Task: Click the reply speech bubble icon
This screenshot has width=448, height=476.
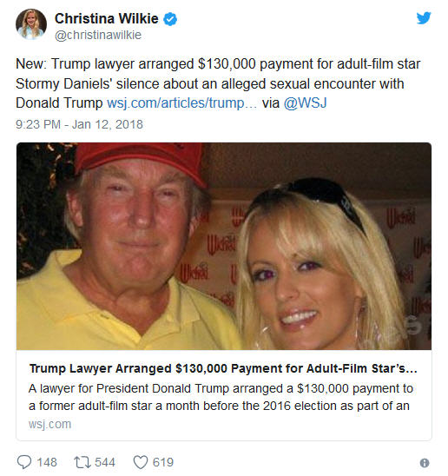Action: point(24,462)
